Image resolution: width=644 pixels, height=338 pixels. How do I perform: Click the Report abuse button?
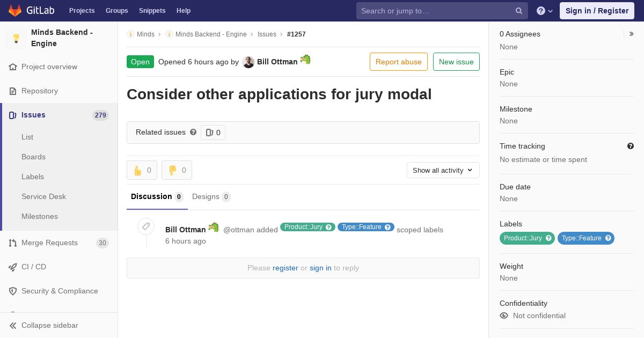click(399, 62)
